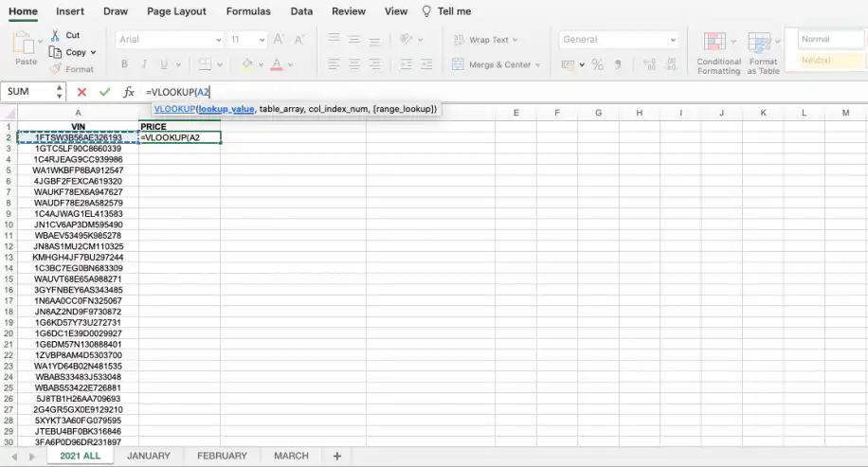Viewport: 868px width, 467px height.
Task: Open General number format dropdown
Action: point(673,40)
